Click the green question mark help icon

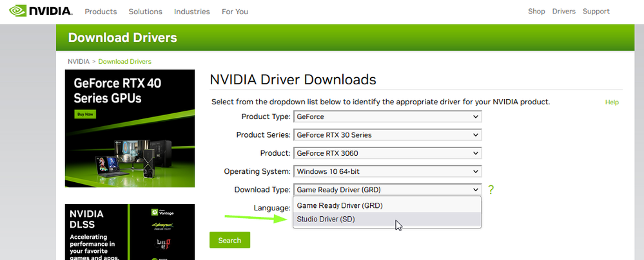point(491,190)
